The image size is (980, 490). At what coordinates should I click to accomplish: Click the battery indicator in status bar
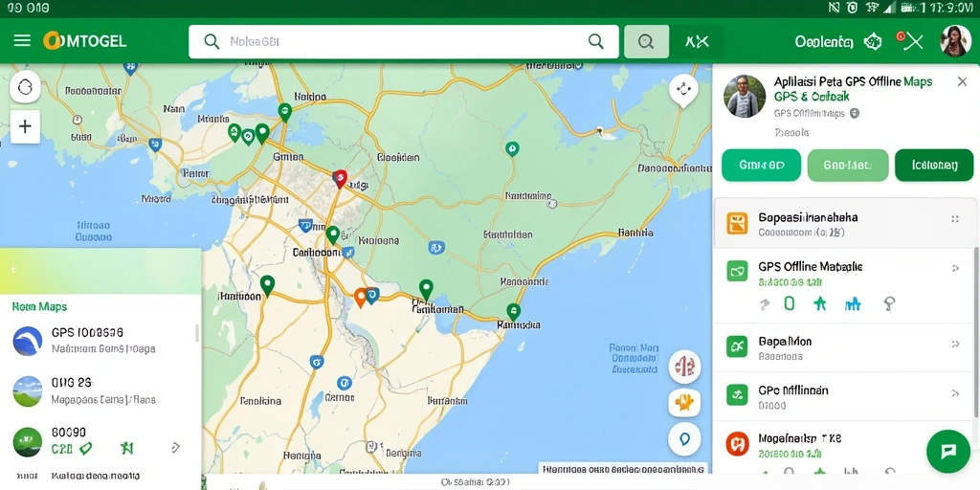(x=912, y=8)
